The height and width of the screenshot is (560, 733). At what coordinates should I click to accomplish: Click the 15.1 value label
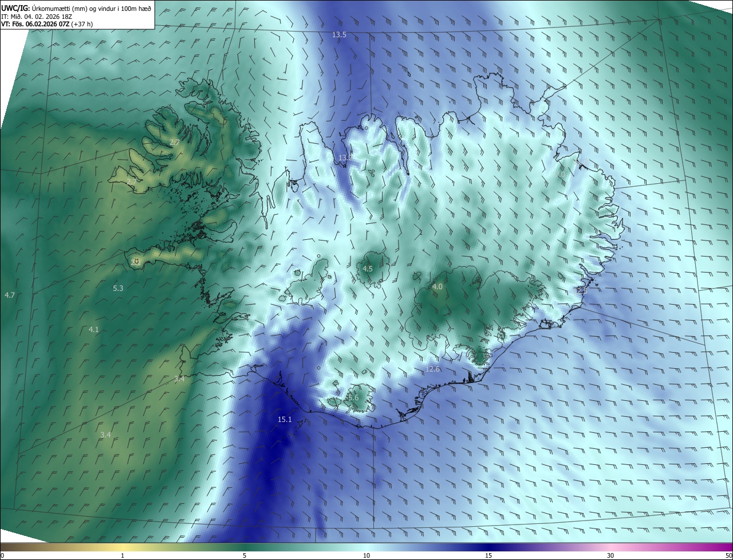point(285,420)
